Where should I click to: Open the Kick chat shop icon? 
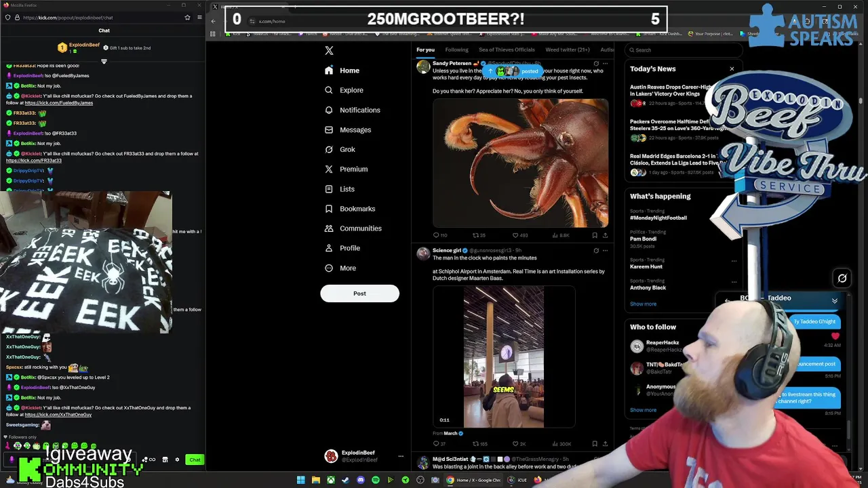tap(164, 460)
